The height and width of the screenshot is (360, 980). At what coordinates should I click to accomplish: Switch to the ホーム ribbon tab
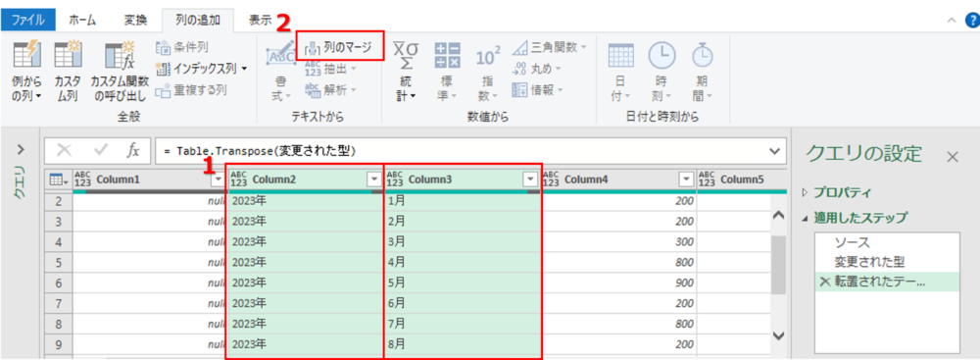tap(82, 20)
